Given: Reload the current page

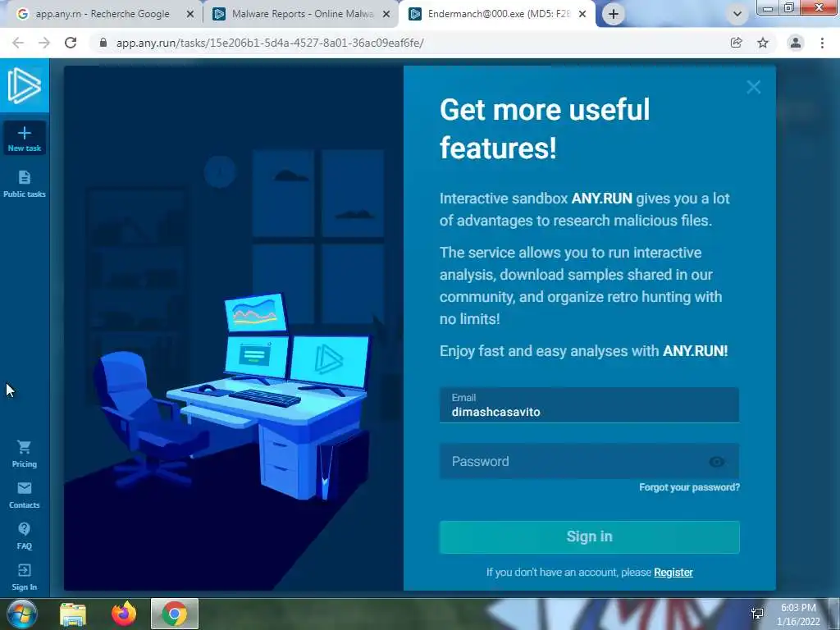Looking at the screenshot, I should click(x=71, y=43).
